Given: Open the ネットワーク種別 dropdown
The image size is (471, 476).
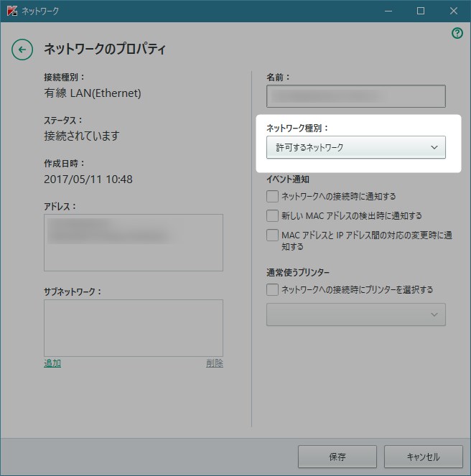Looking at the screenshot, I should click(356, 147).
